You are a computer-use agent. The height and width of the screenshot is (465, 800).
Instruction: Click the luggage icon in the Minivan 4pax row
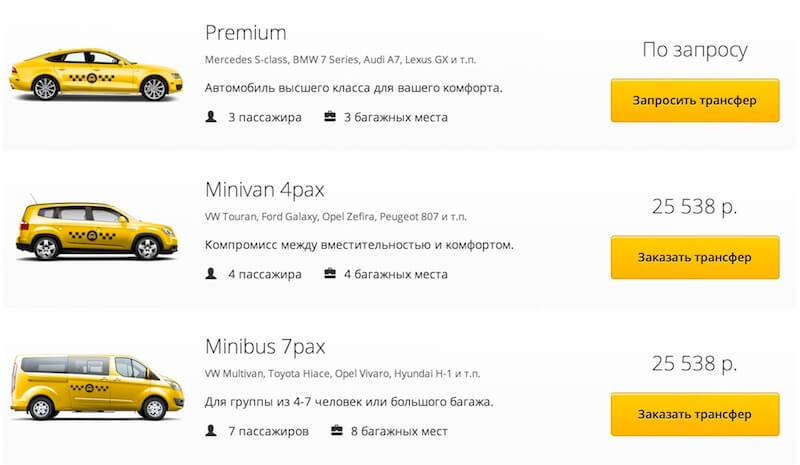point(330,274)
